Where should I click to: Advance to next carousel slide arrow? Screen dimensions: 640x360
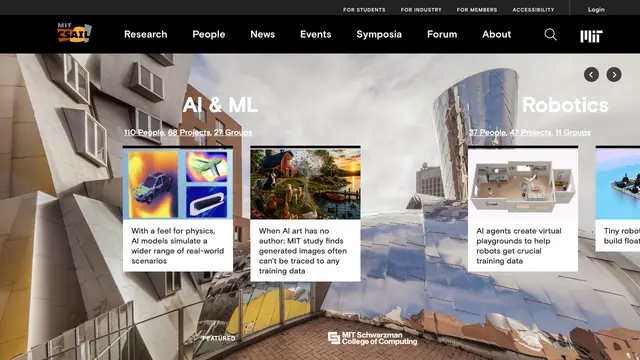[614, 75]
